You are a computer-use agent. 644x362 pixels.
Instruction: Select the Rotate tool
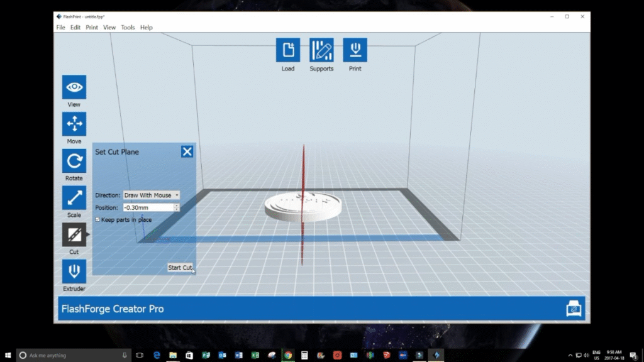74,161
